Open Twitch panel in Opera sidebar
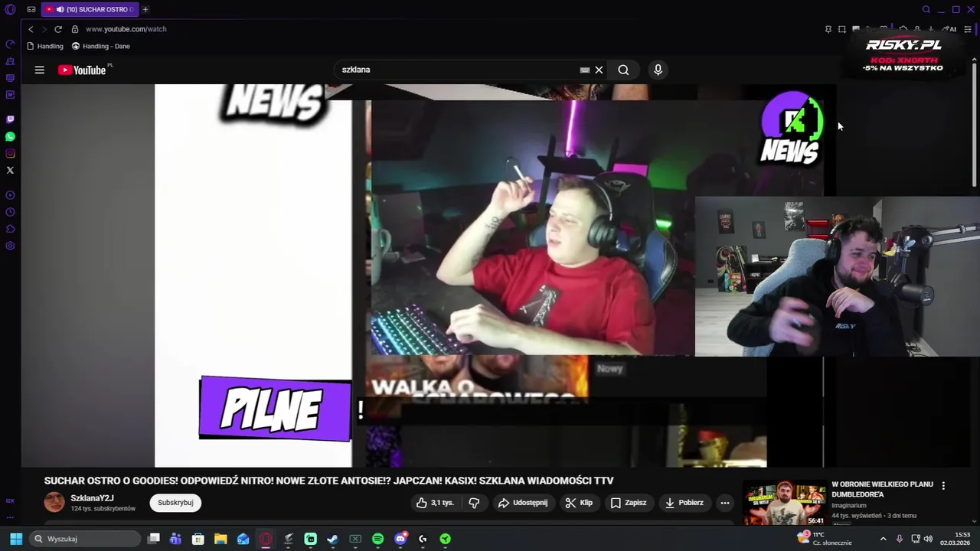The image size is (980, 551). 10,119
